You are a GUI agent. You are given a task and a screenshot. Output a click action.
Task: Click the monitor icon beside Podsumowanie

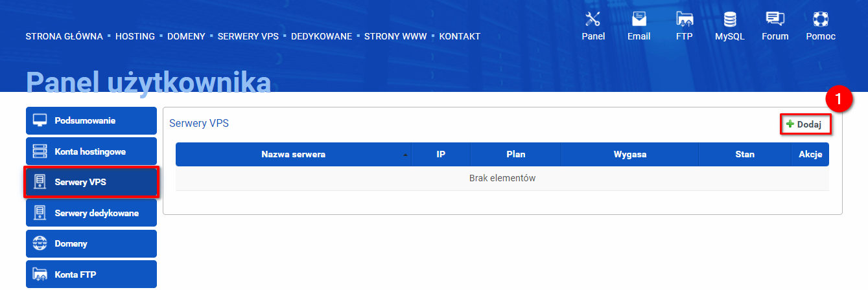tap(40, 120)
